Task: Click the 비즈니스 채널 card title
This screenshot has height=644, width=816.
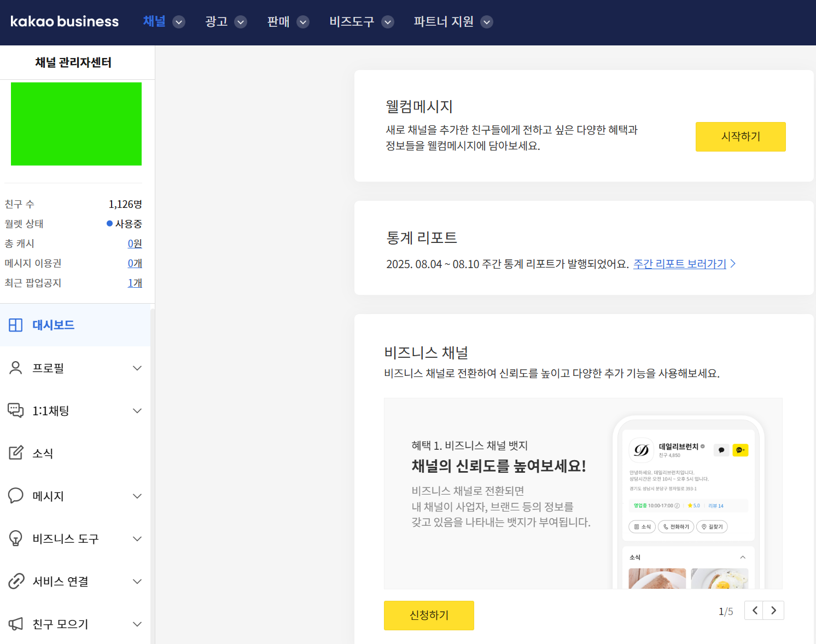Action: pyautogui.click(x=426, y=352)
